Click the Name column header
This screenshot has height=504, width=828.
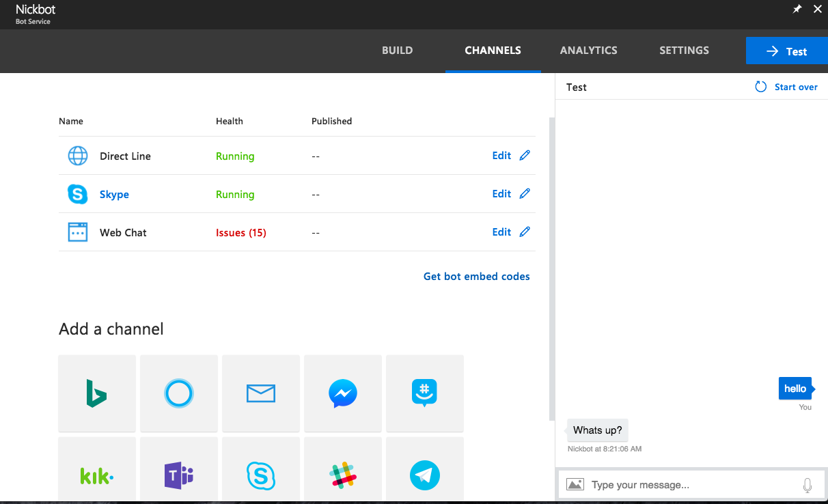(71, 121)
